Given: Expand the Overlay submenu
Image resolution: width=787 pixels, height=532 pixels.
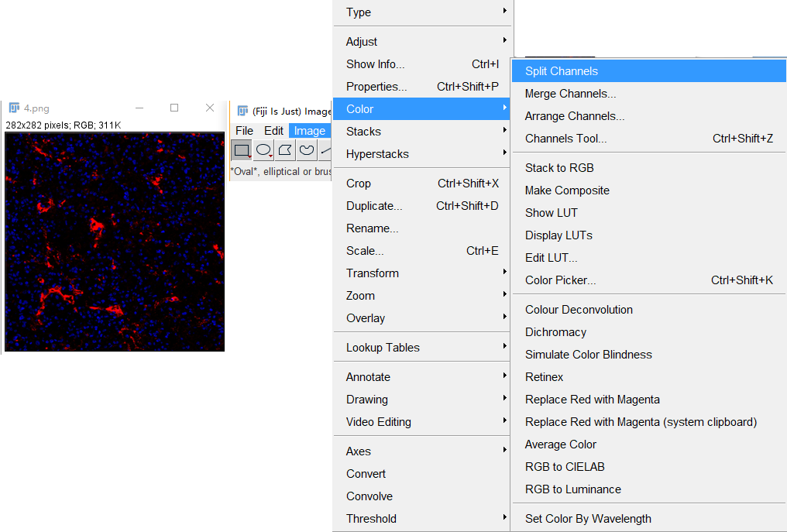Looking at the screenshot, I should tap(421, 318).
